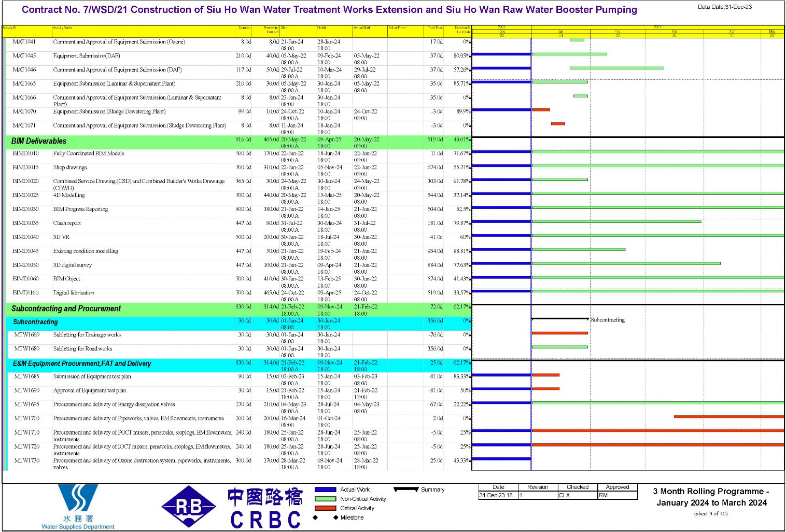Select activity ID MTW1730
The image size is (786, 532).
(26, 460)
